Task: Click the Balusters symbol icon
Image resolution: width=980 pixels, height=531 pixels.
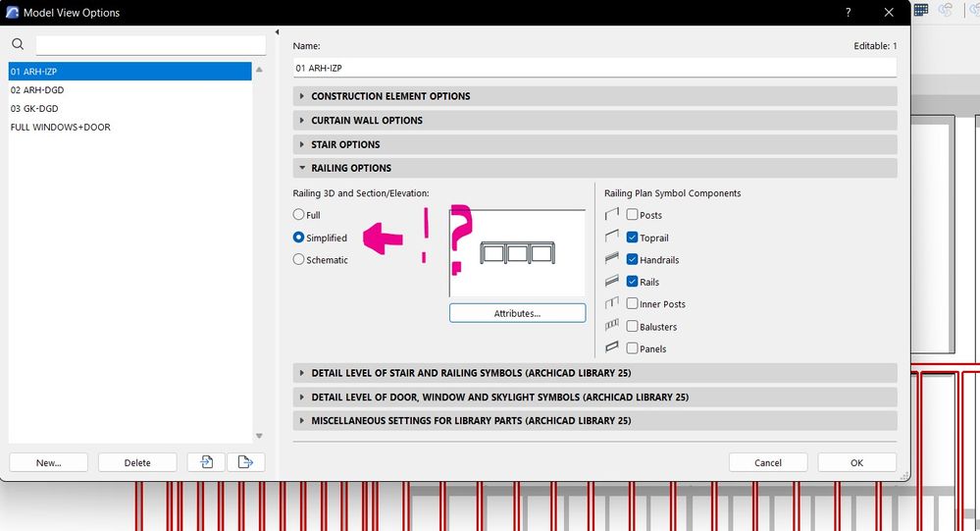Action: coord(612,326)
